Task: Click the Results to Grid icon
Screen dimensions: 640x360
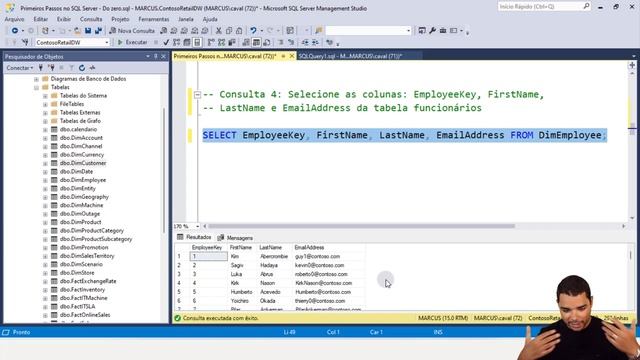Action: point(256,42)
